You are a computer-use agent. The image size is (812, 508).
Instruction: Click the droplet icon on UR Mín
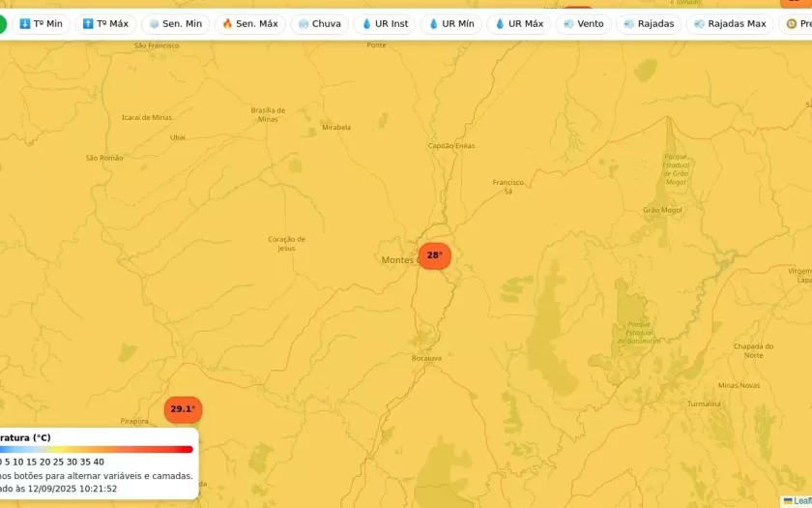coord(434,23)
